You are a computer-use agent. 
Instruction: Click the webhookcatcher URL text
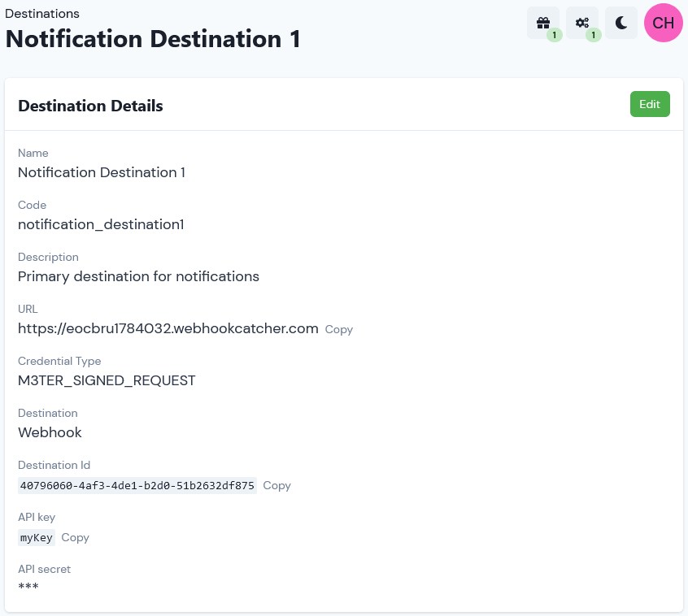[168, 328]
